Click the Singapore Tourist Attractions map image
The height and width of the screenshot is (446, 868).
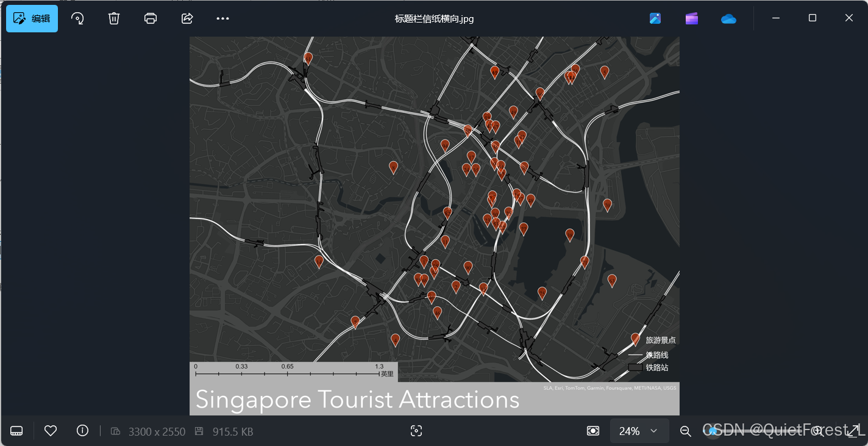pos(435,226)
